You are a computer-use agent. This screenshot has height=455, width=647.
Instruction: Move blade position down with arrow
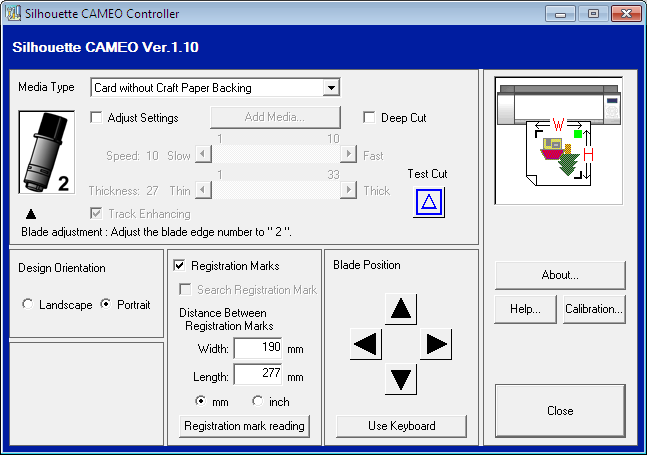coord(401,379)
